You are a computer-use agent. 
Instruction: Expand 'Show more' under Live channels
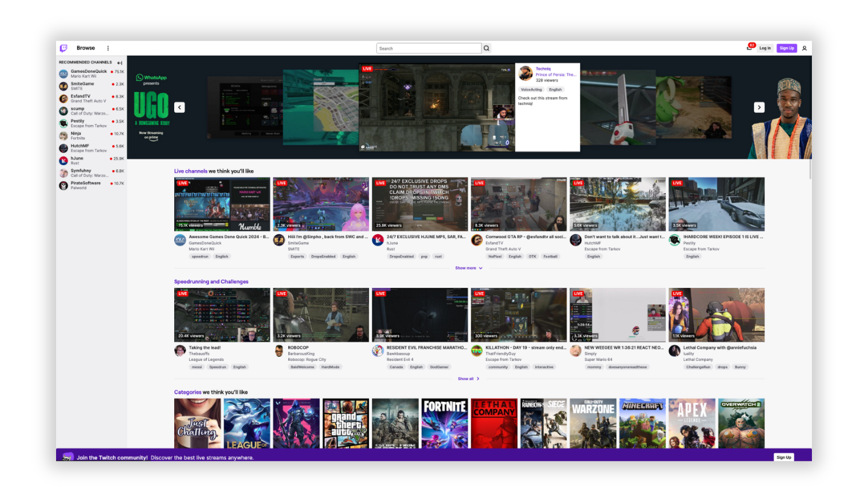point(469,268)
